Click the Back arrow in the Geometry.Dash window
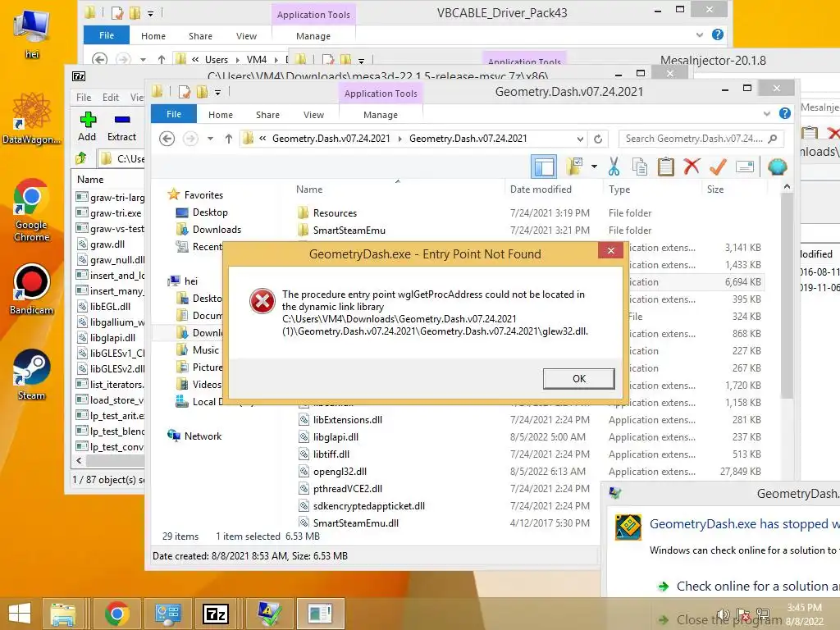The width and height of the screenshot is (840, 630). pos(167,139)
